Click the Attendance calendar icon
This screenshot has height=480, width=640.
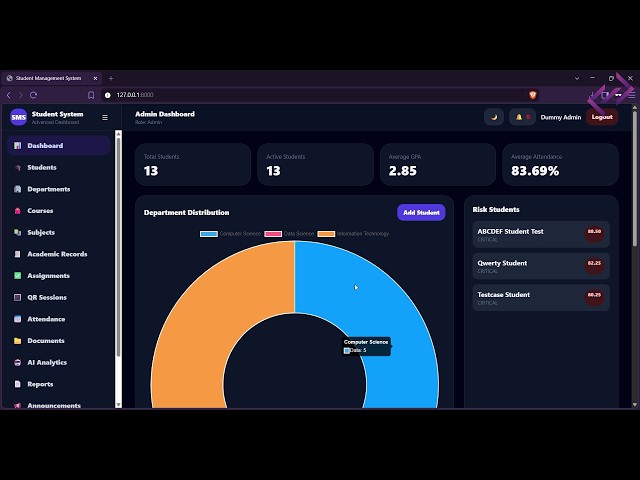point(18,319)
